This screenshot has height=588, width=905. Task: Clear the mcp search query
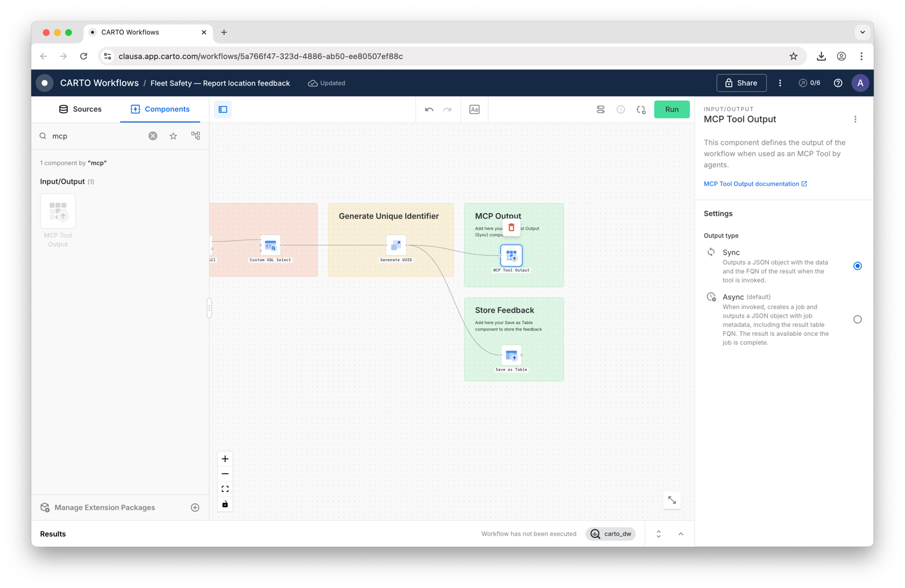tap(153, 136)
